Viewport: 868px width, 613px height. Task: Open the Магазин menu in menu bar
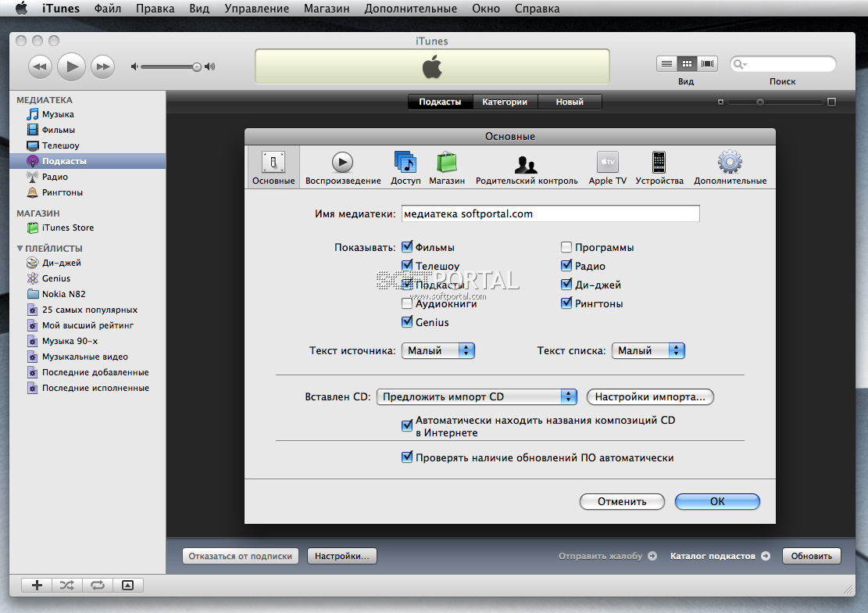327,9
